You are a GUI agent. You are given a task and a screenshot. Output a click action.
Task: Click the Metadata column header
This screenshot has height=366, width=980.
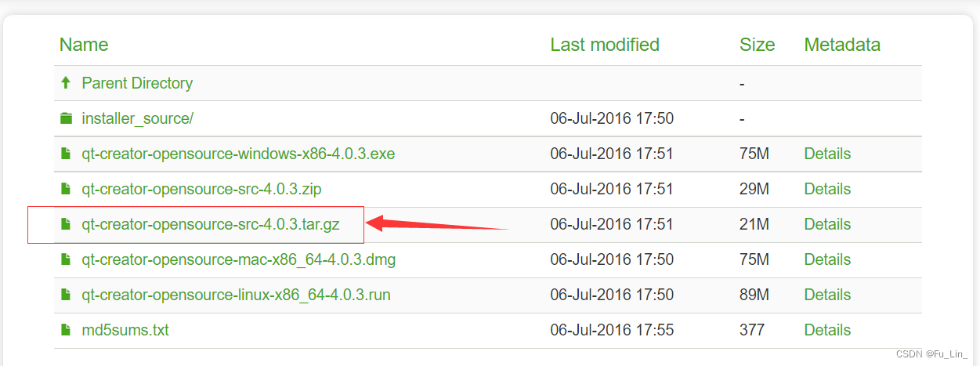(842, 45)
